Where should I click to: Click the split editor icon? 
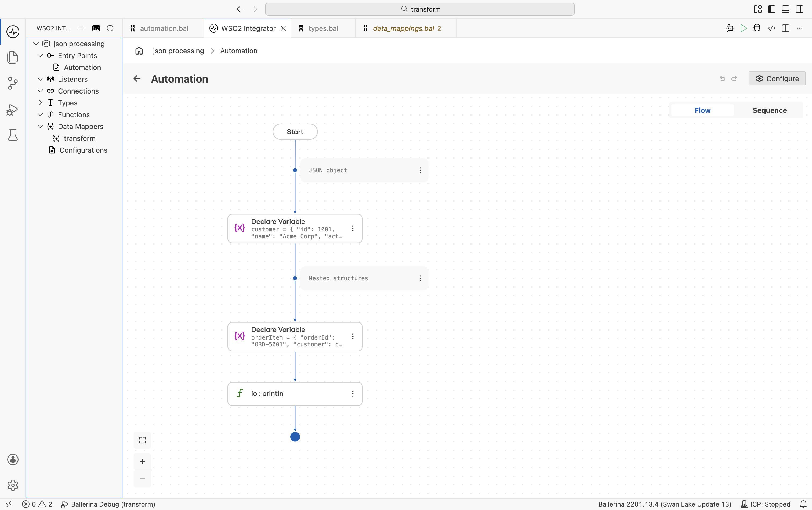click(x=786, y=28)
